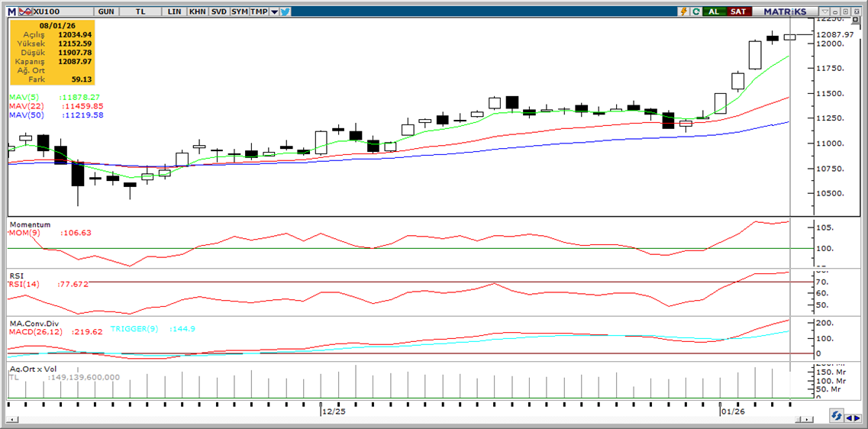Toggle the KHN toolbar button
Viewport: 868px width, 429px height.
coord(197,12)
